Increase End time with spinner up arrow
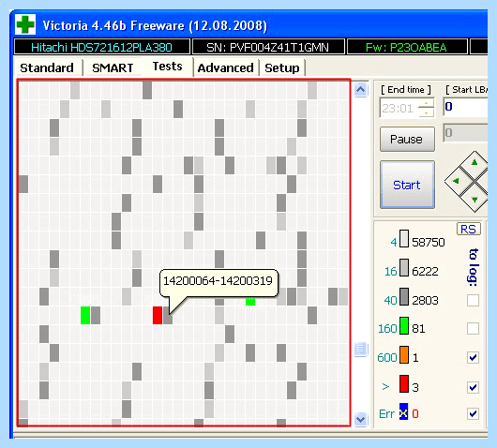 427,104
